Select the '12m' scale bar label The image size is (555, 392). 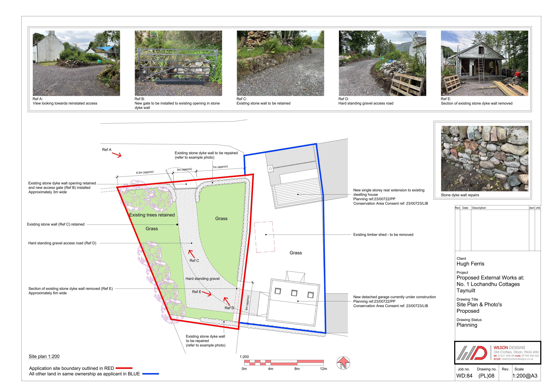click(x=323, y=369)
